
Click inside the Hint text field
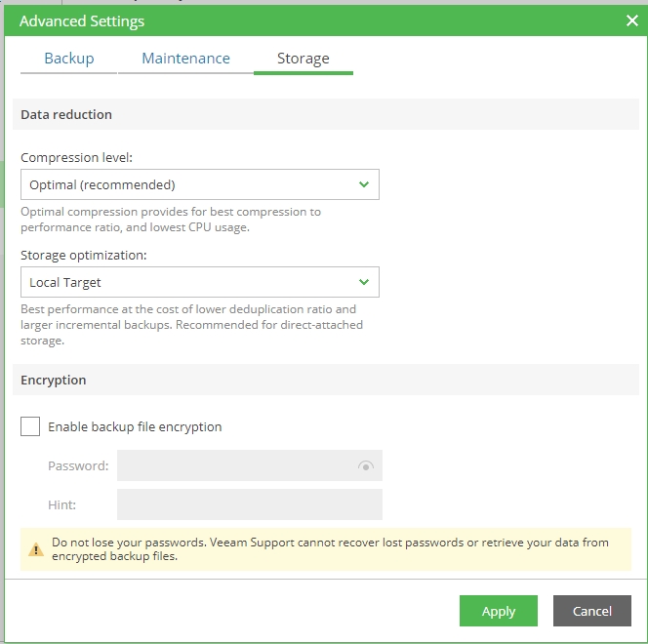tap(249, 504)
